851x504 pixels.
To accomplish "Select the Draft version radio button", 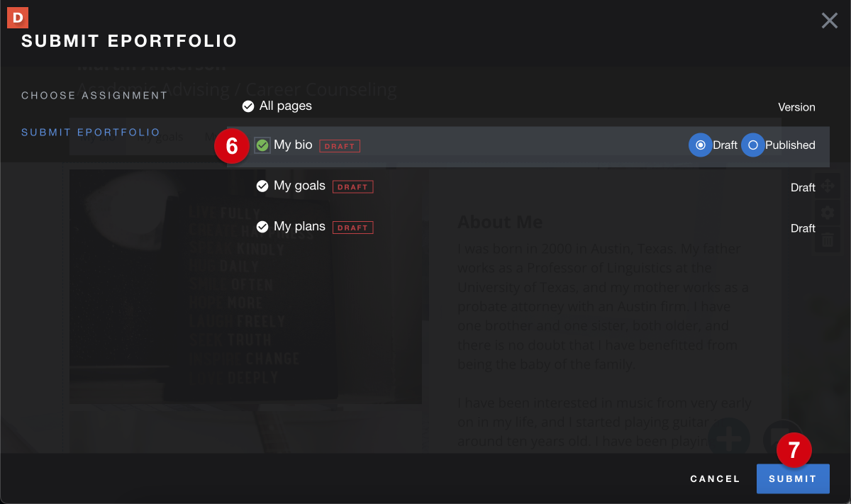I will pyautogui.click(x=701, y=145).
